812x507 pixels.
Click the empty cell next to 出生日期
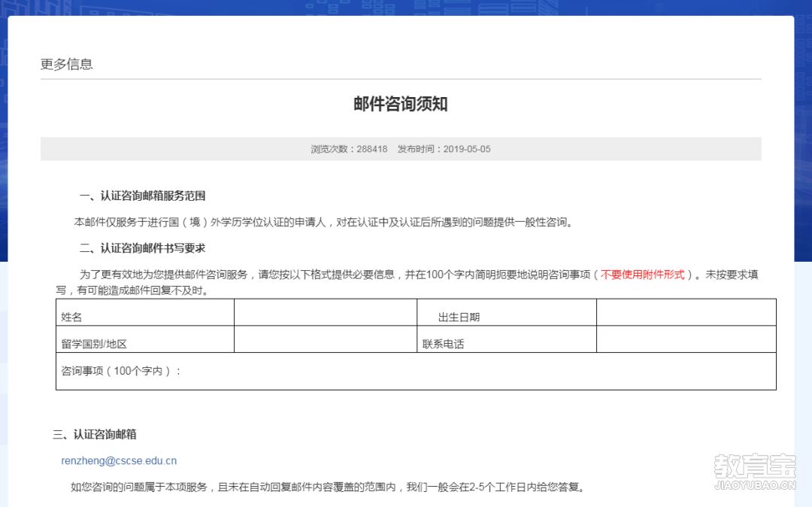click(686, 312)
